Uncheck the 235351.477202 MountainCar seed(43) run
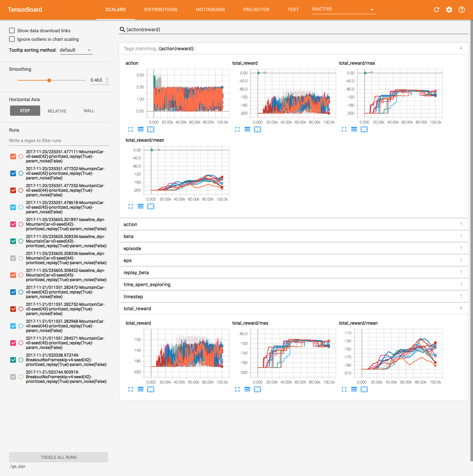Viewport: 473px width, 476px height. click(13, 174)
